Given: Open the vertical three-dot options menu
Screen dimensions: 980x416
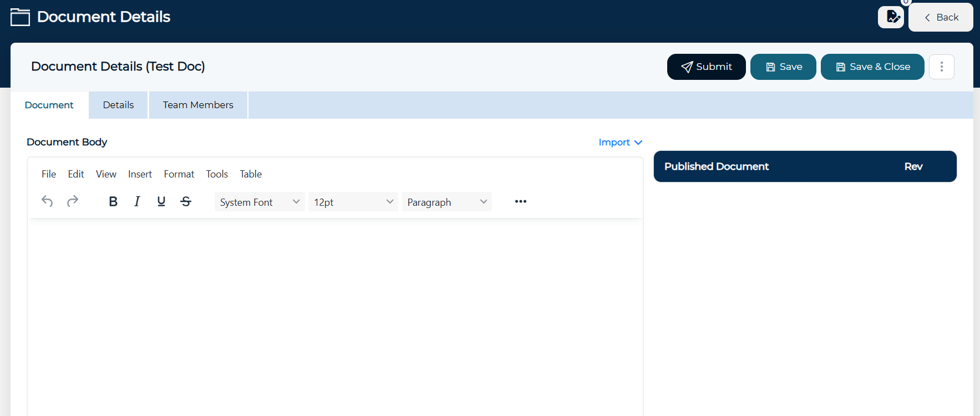Looking at the screenshot, I should click(x=942, y=67).
